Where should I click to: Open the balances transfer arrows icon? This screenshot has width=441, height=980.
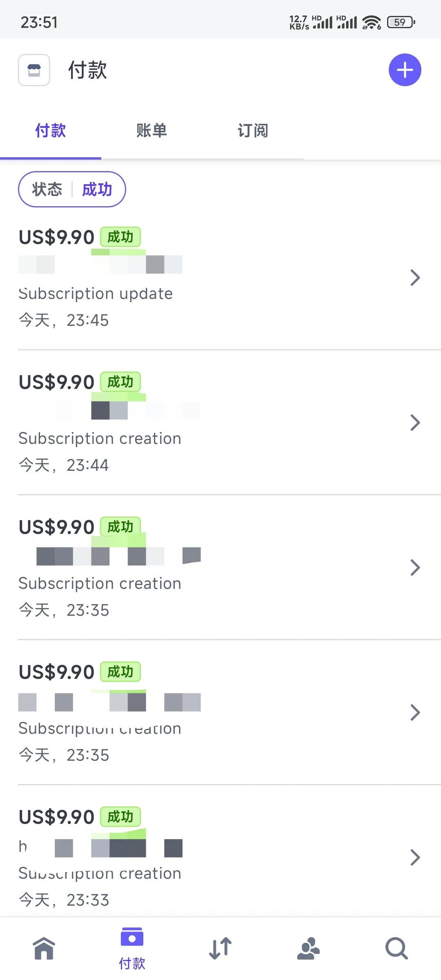220,948
